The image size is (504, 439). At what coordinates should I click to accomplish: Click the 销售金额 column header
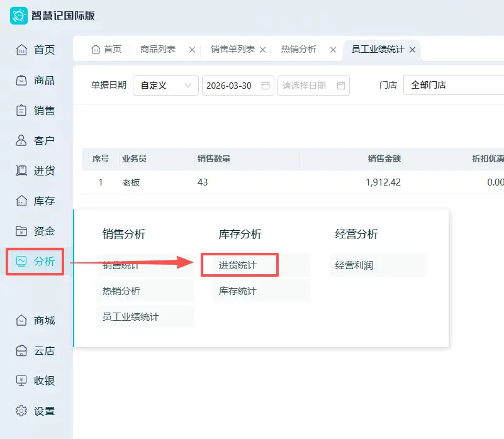(x=384, y=158)
